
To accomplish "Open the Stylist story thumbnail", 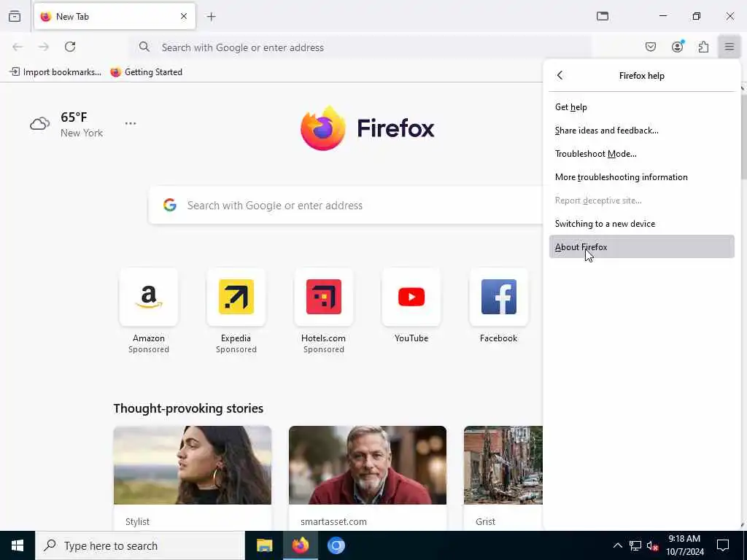I will coord(193,465).
